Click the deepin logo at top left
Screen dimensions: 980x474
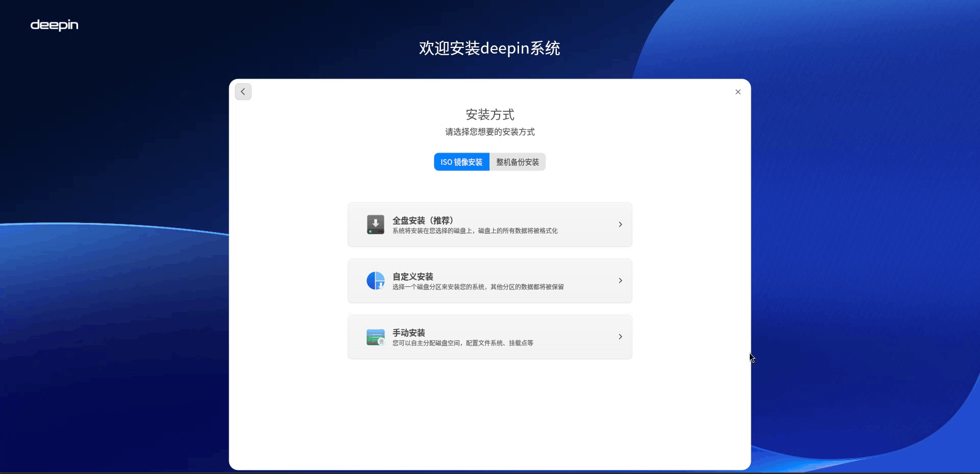tap(54, 25)
